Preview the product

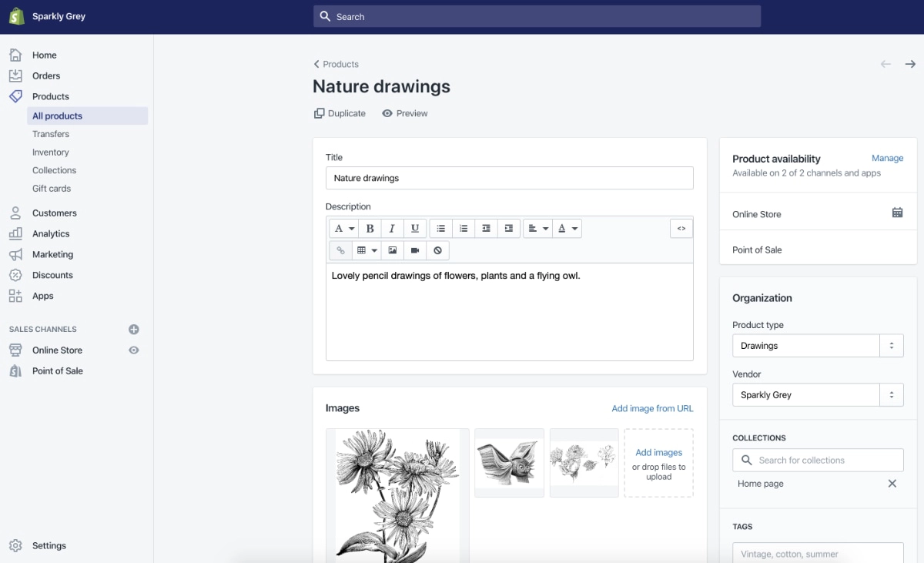pos(405,113)
